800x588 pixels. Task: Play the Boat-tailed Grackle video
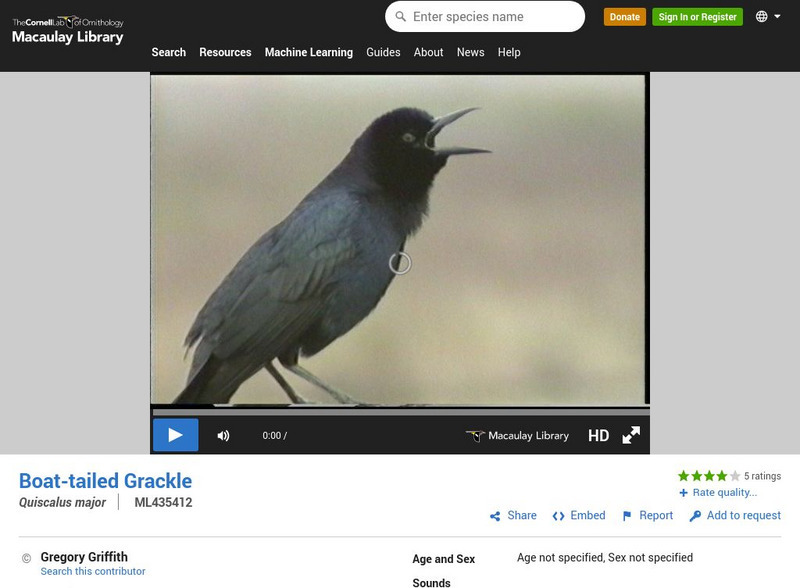coord(176,435)
